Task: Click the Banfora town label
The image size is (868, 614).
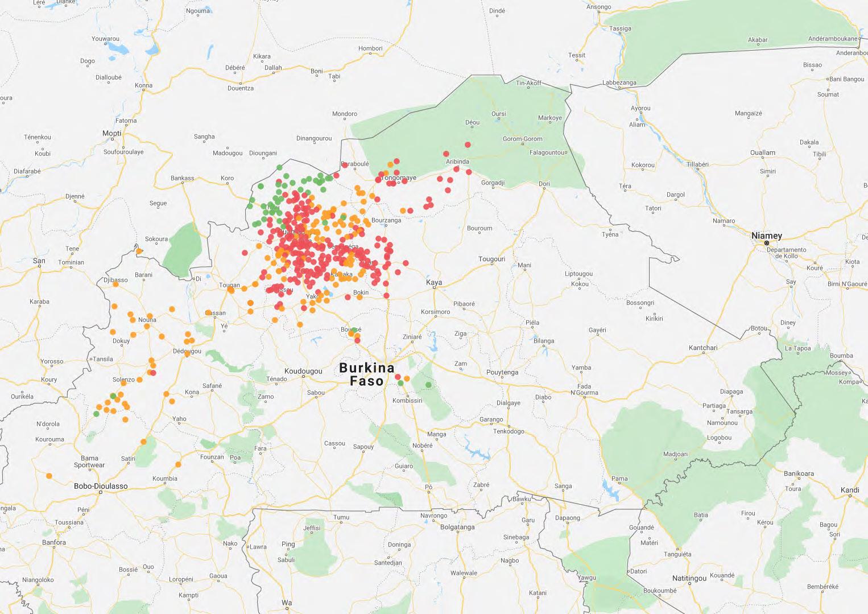Action: point(54,542)
